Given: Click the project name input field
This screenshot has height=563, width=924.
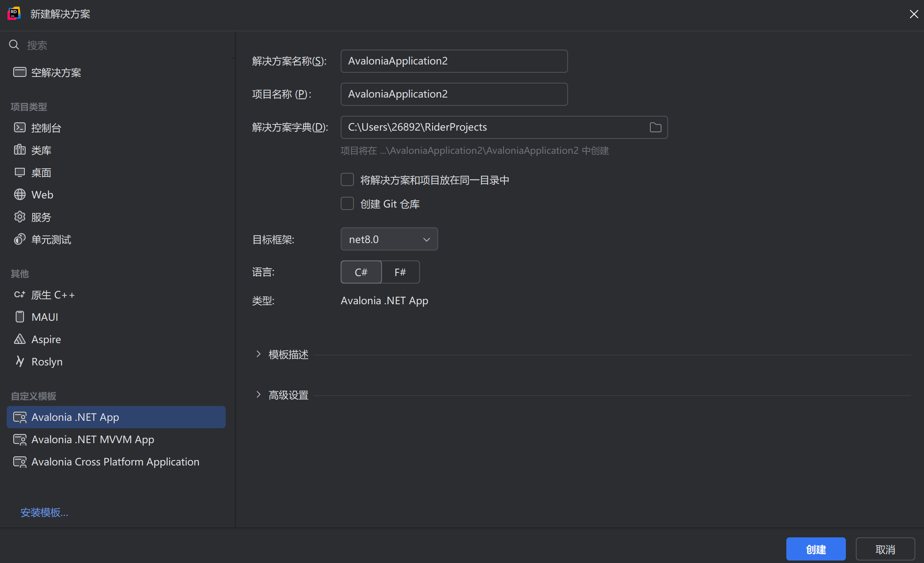Looking at the screenshot, I should coord(454,94).
